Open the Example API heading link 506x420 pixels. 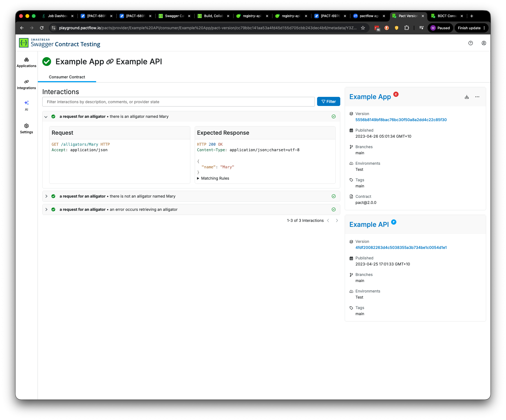369,225
